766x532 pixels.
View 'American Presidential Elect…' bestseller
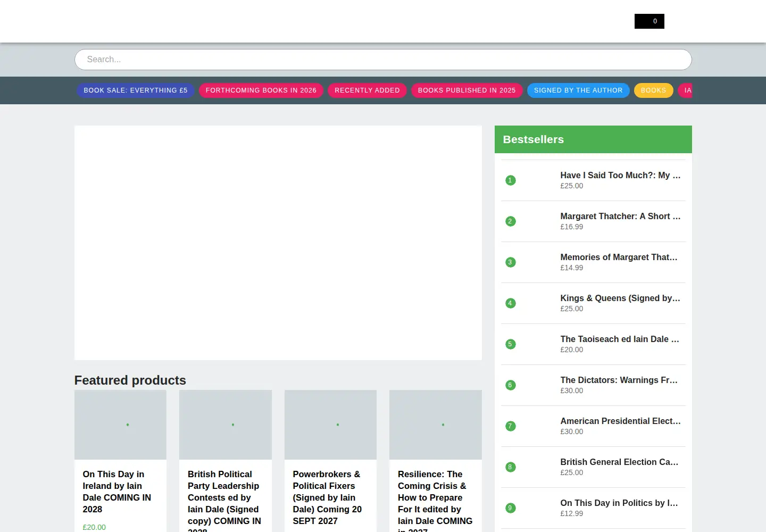click(620, 421)
